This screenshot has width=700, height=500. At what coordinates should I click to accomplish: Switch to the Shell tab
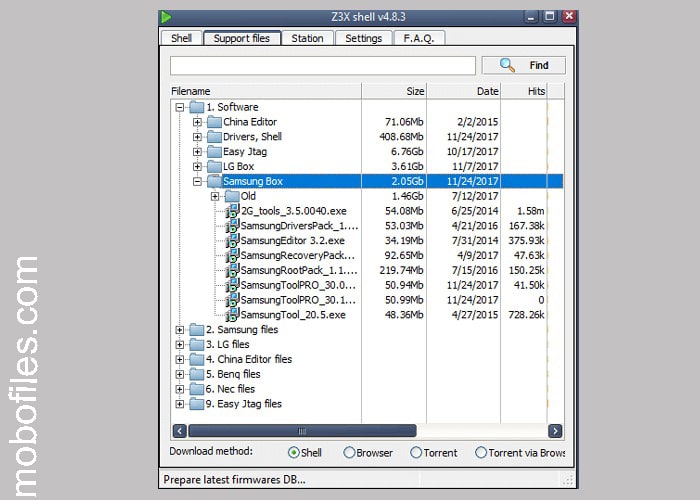pyautogui.click(x=181, y=38)
